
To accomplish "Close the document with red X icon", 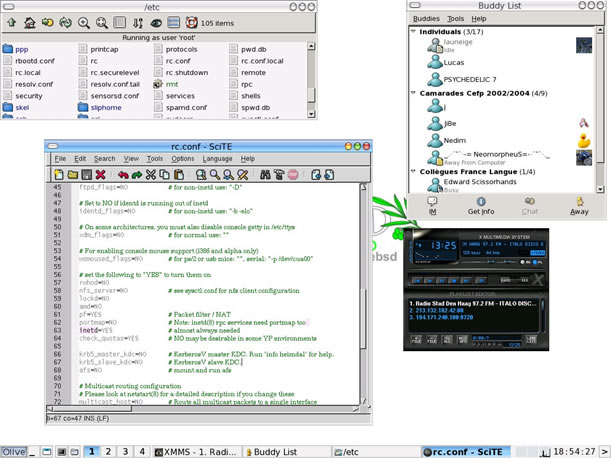I will coord(101,175).
